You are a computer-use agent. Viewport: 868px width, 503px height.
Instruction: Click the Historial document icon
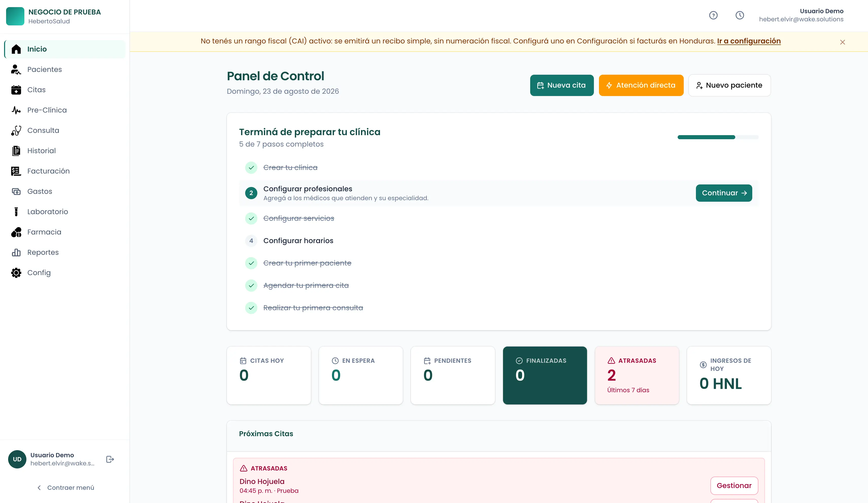tap(16, 151)
